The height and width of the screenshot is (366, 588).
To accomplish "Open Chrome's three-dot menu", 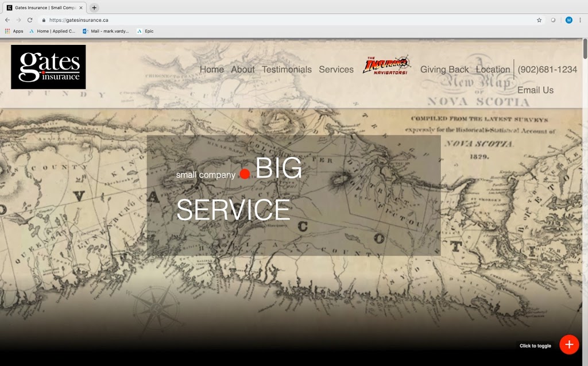I will coord(580,20).
